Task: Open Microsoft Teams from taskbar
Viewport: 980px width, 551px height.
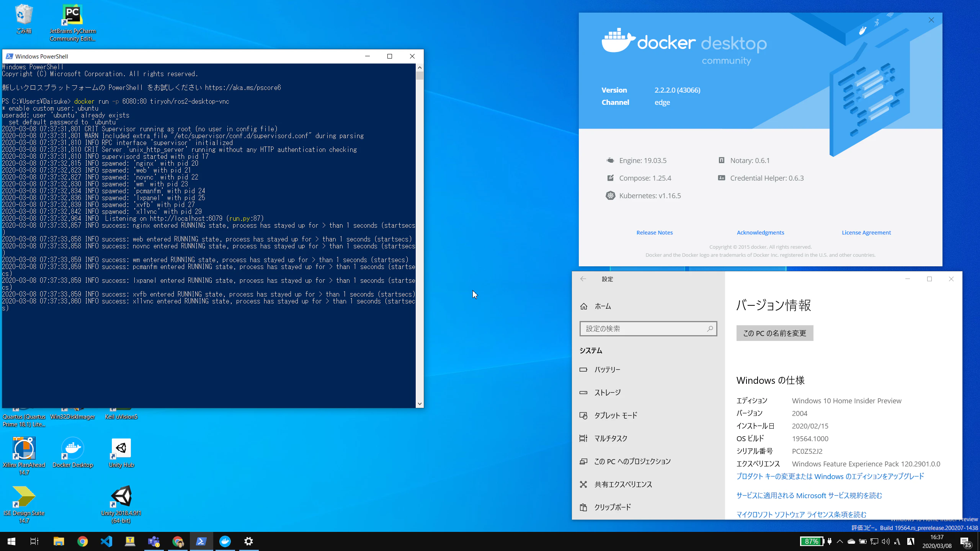Action: click(154, 541)
